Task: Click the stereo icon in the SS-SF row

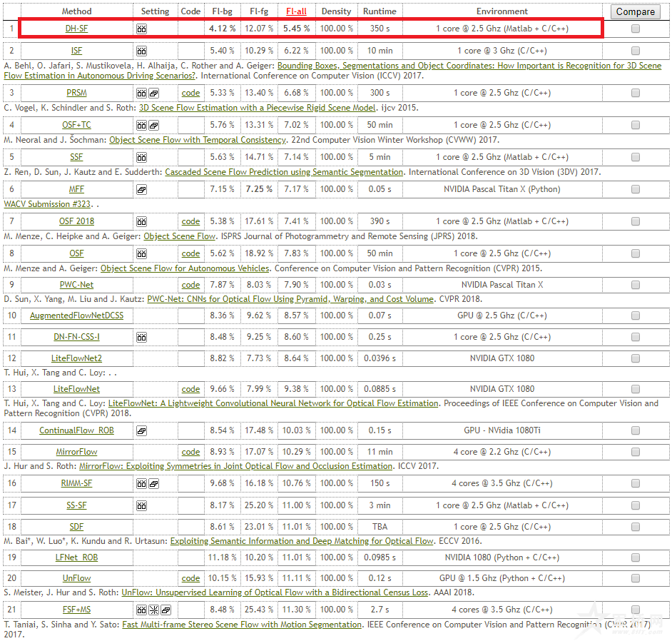Action: pos(141,506)
